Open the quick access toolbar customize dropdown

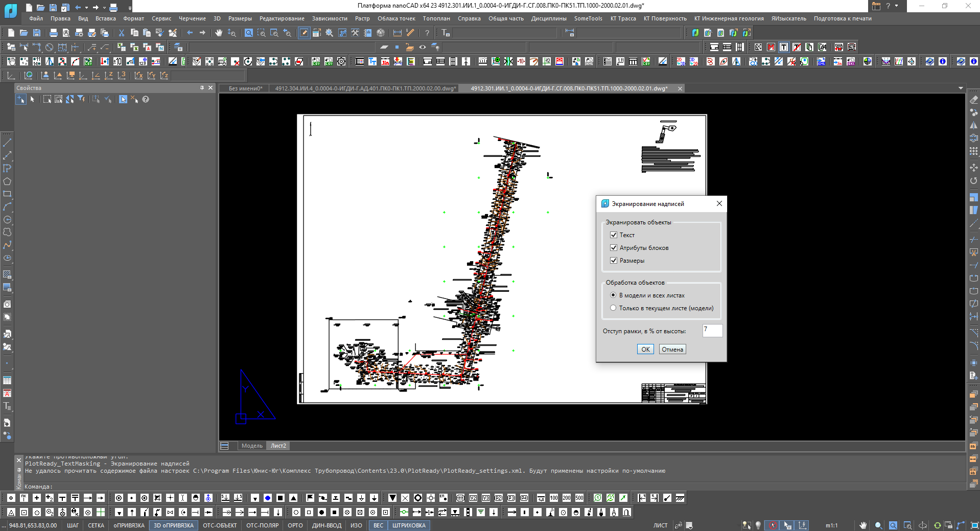point(130,8)
